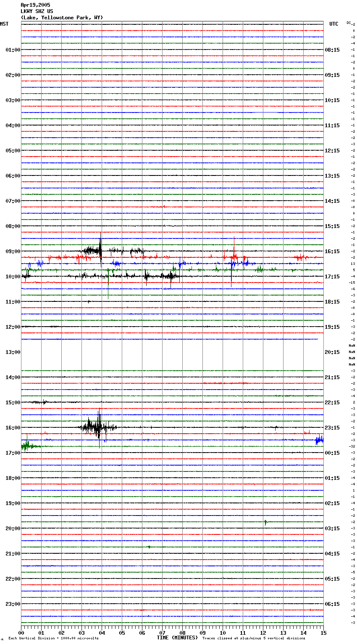Click the UTC '12:15' time label
Viewport: 357px width, 644px height.
[332, 151]
